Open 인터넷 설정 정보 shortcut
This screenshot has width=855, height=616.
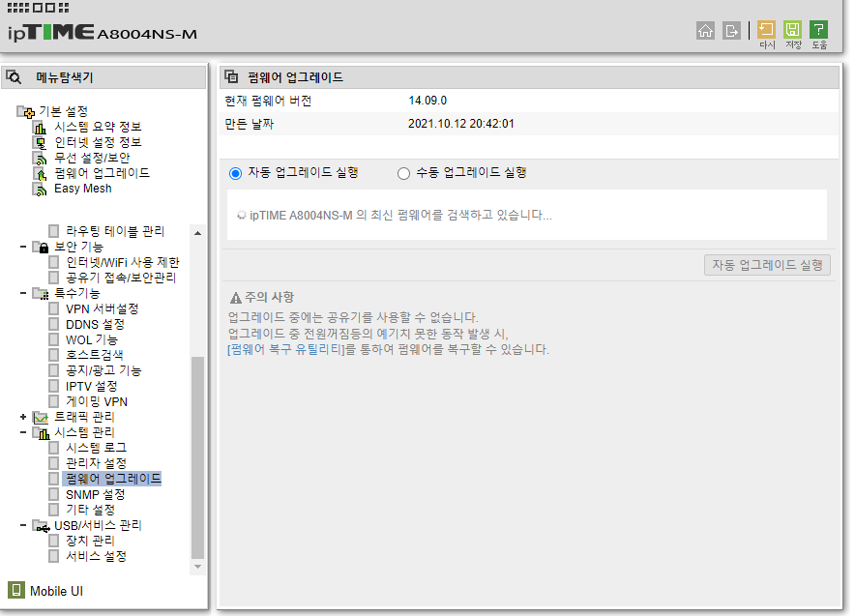coord(98,142)
